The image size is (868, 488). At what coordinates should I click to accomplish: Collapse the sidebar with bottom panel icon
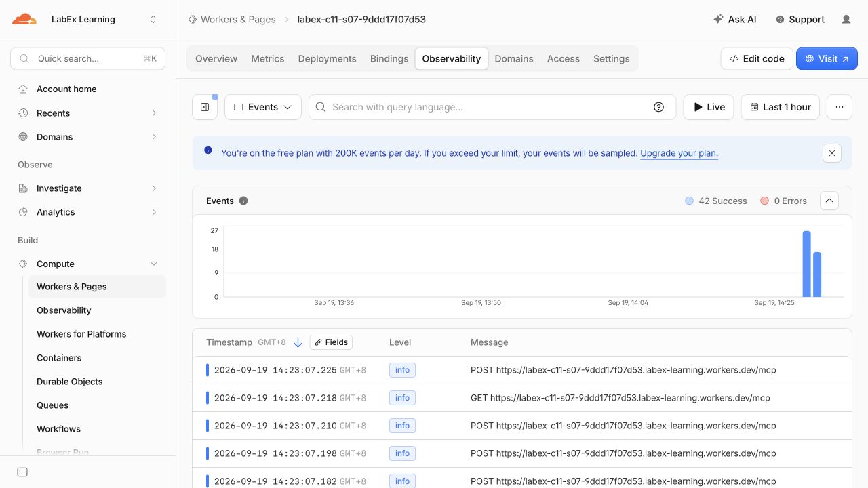coord(22,472)
